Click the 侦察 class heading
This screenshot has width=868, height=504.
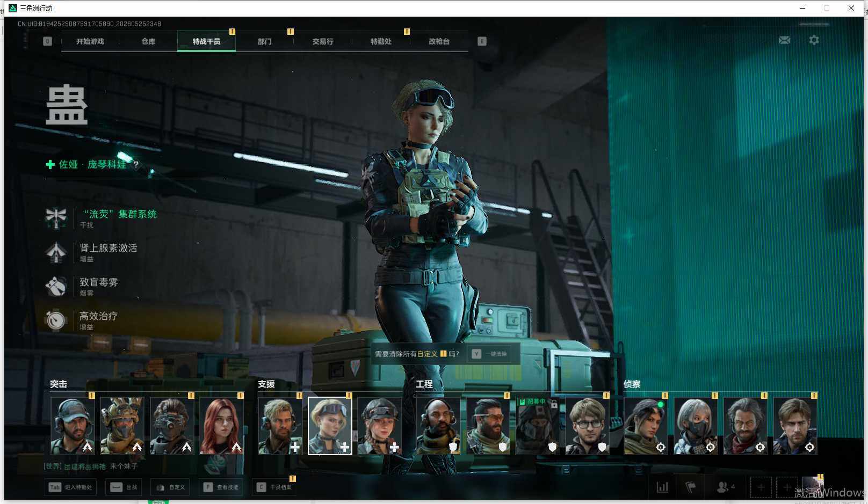tap(632, 384)
